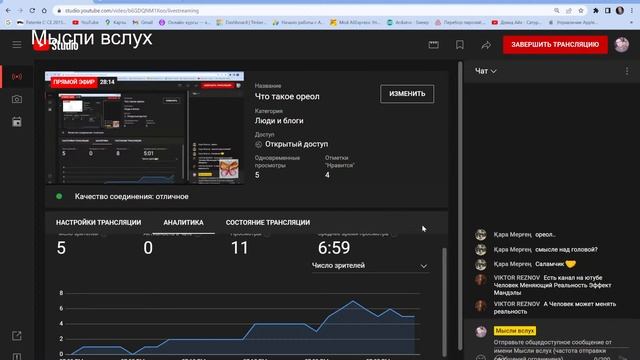Select the Аналитика tab

pos(183,222)
